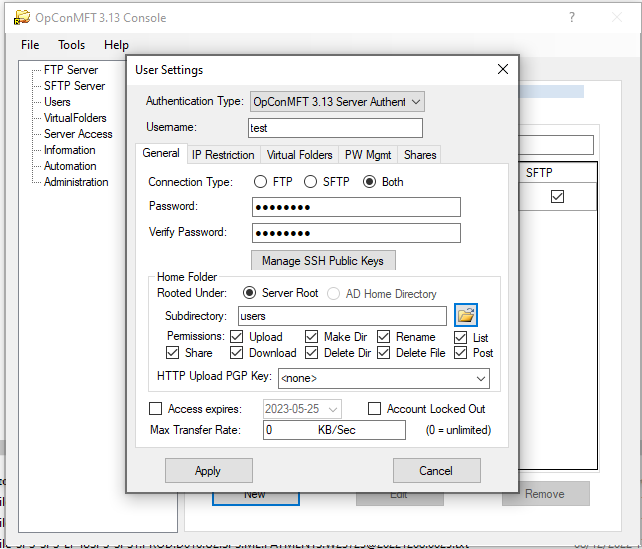Screen dimensions: 642x549
Task: Click the Username input field
Action: pos(335,128)
